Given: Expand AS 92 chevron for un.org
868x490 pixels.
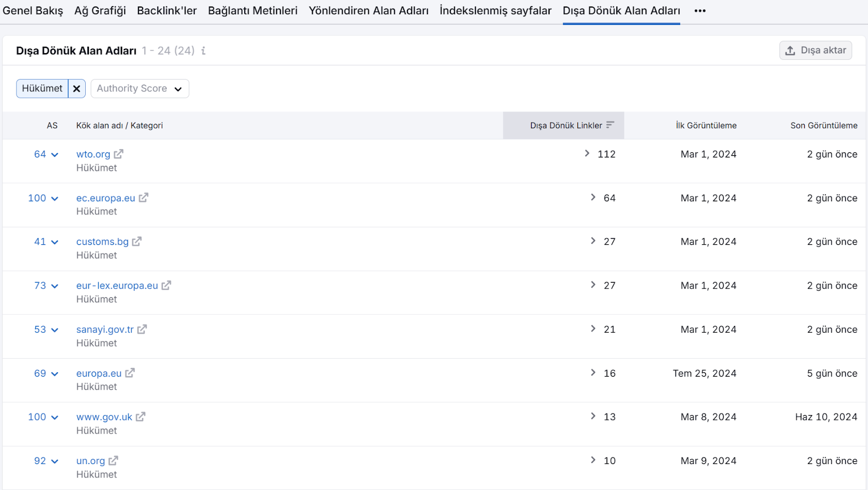Looking at the screenshot, I should [x=55, y=461].
